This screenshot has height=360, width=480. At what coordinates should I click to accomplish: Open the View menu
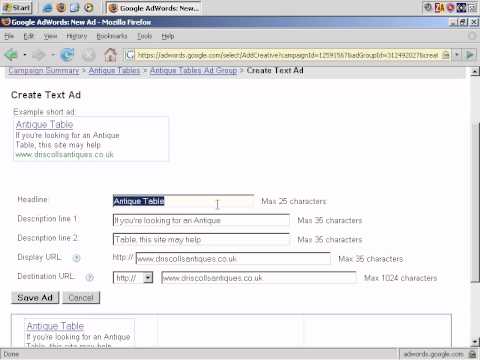50,36
